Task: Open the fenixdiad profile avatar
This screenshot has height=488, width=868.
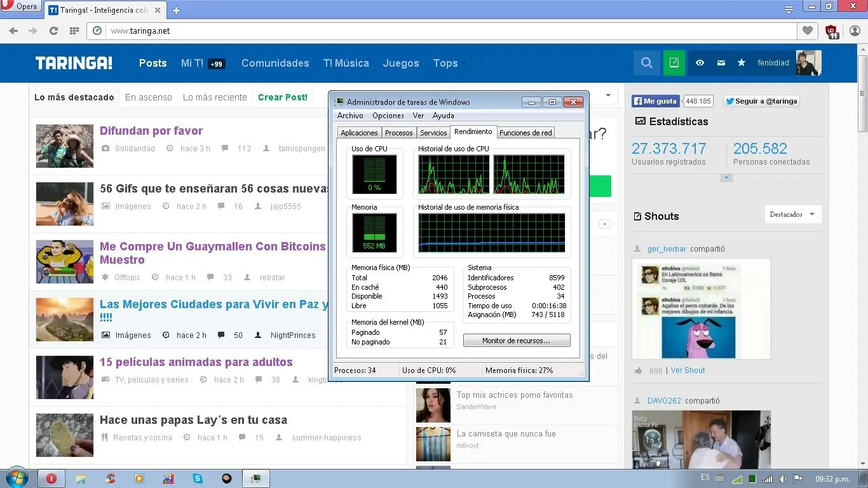Action: point(808,63)
